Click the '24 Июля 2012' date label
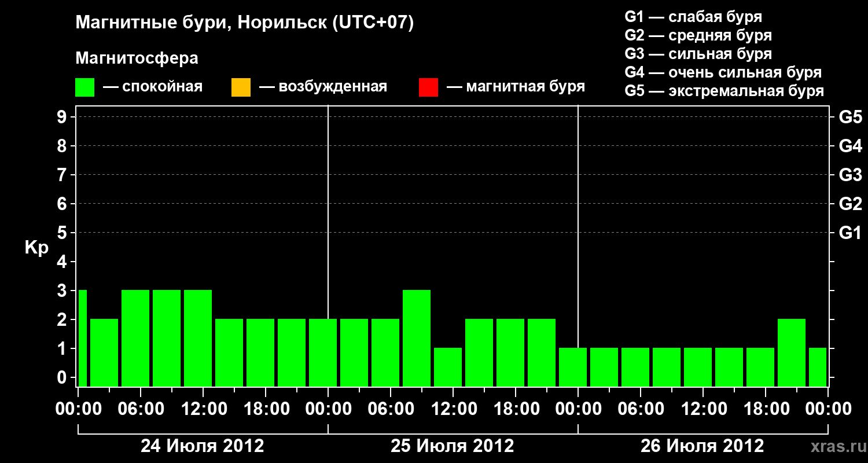The width and height of the screenshot is (868, 463). click(203, 446)
